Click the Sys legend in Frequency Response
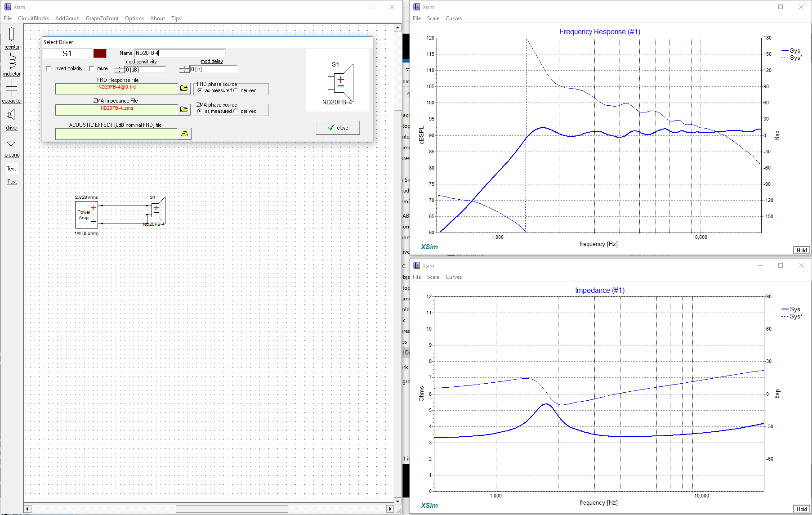The height and width of the screenshot is (515, 812). tap(791, 50)
